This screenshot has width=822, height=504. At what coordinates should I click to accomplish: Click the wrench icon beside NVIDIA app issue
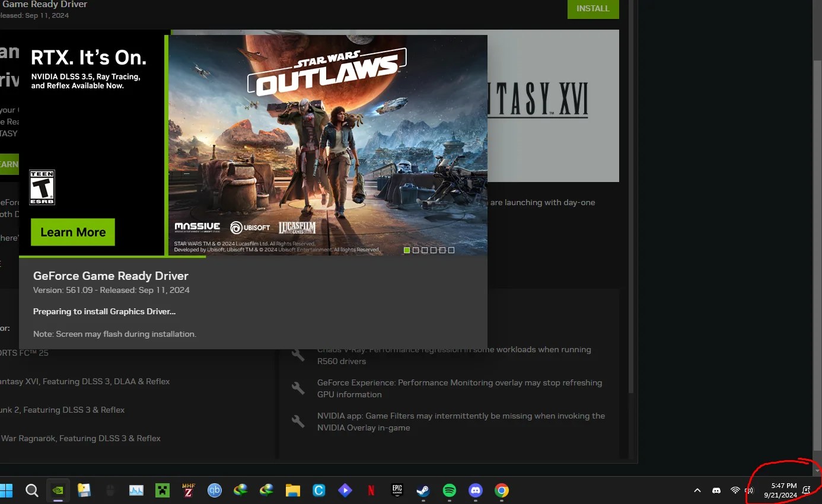tap(298, 422)
